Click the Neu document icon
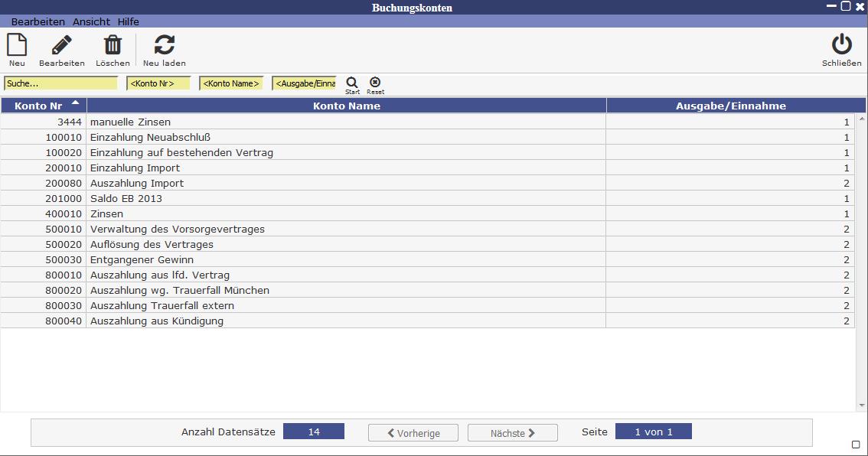Viewport: 868px width, 456px height. (17, 45)
